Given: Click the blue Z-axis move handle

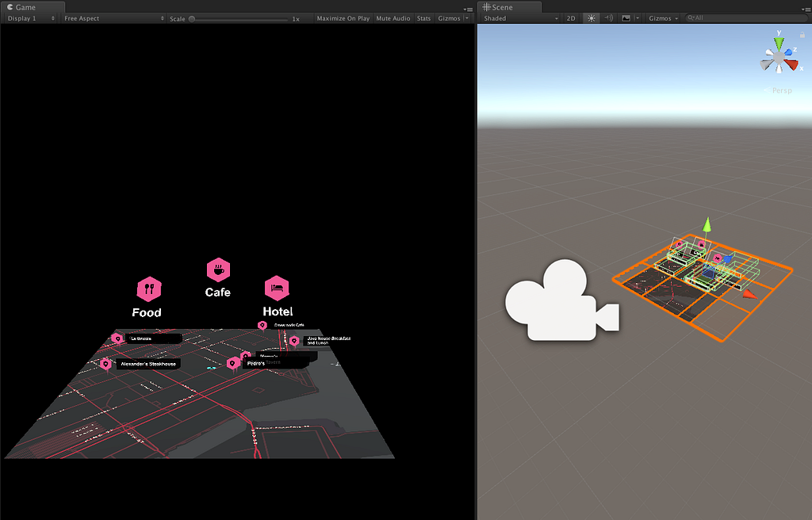Looking at the screenshot, I should pos(727,258).
